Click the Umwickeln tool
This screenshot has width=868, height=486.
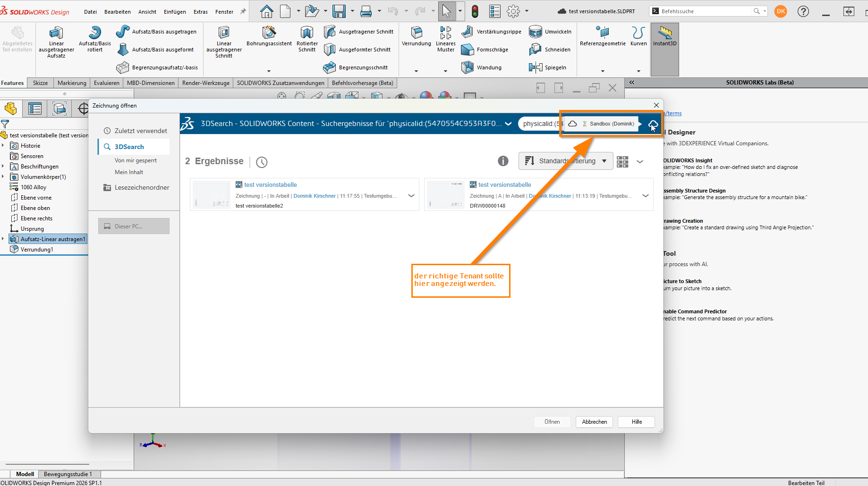[x=551, y=32]
